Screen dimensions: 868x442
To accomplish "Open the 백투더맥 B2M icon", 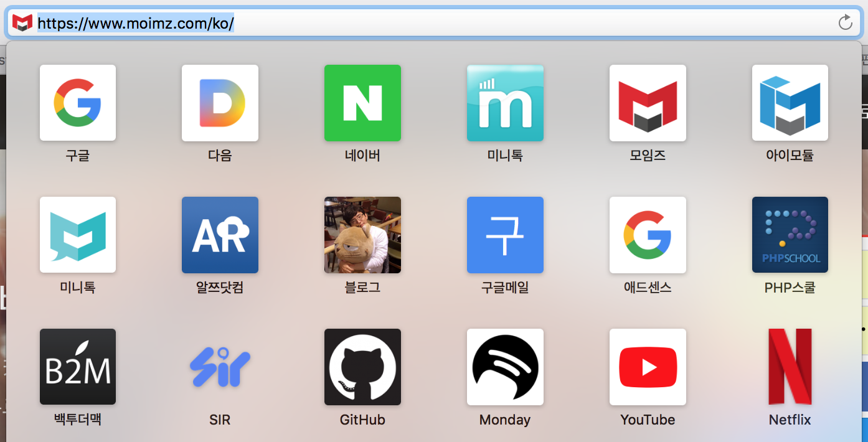I will point(78,367).
